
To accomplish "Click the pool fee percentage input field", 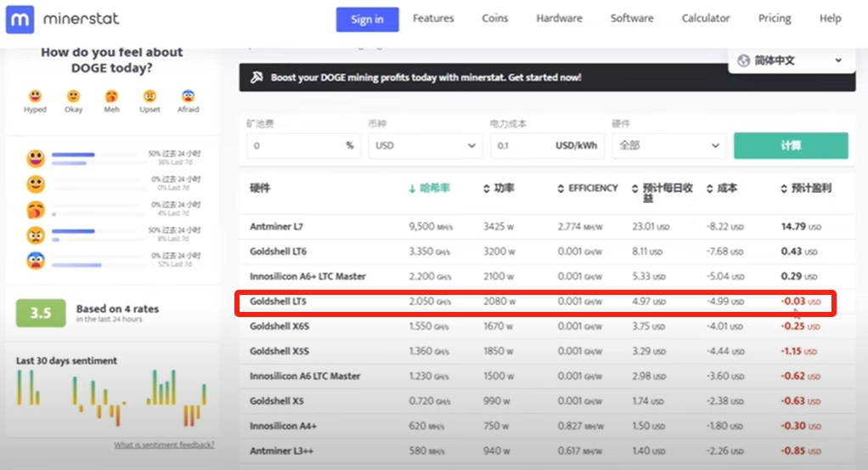I will 303,146.
